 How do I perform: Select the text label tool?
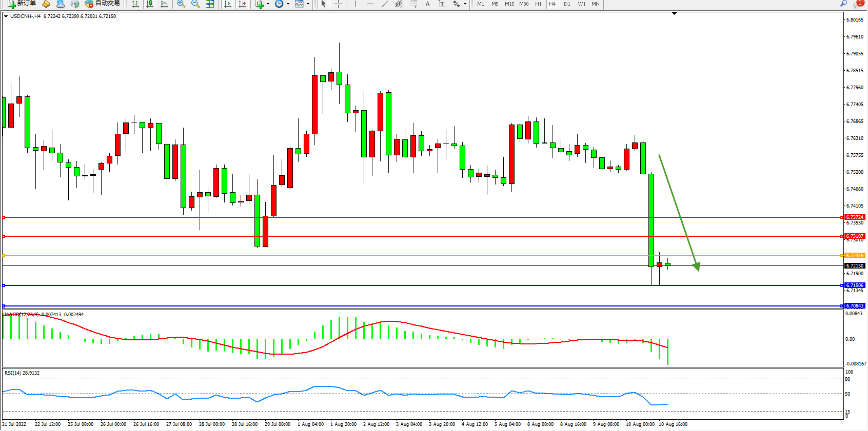(427, 4)
